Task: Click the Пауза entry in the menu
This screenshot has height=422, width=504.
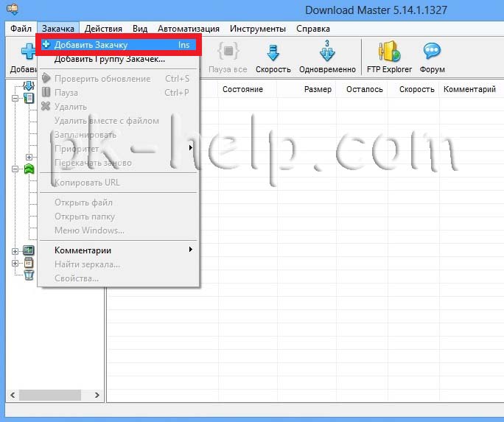Action: (x=119, y=93)
